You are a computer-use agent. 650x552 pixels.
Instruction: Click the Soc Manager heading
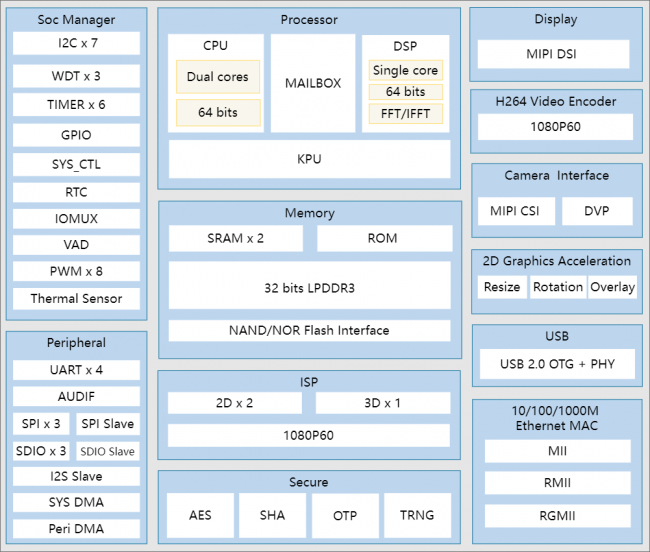(76, 19)
